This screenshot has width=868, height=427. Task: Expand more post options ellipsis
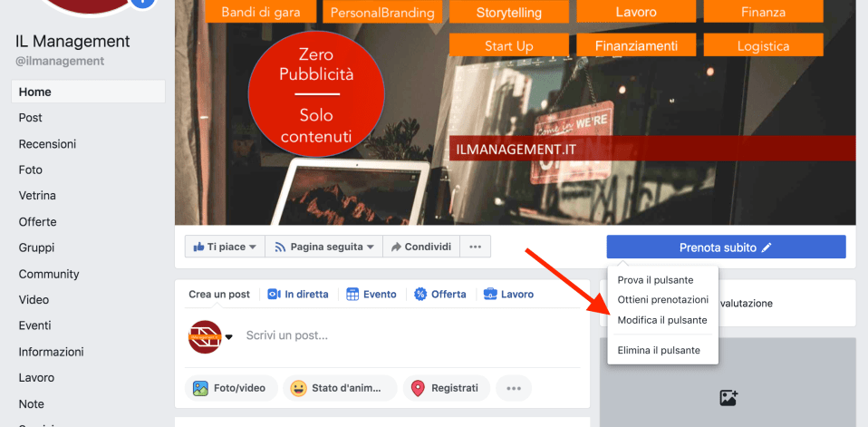514,388
